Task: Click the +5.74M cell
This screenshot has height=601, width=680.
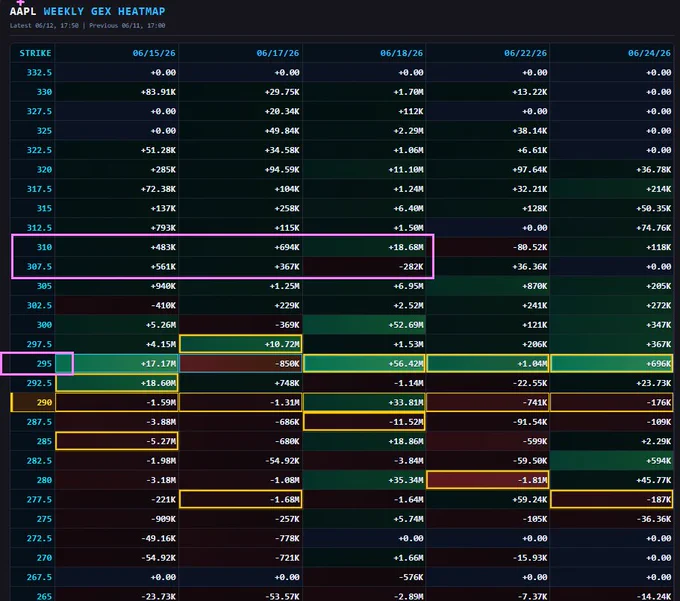Action: pos(364,519)
